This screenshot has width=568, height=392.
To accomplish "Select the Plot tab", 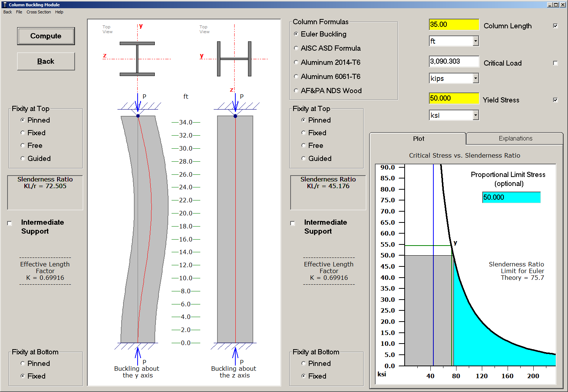I will coord(418,138).
